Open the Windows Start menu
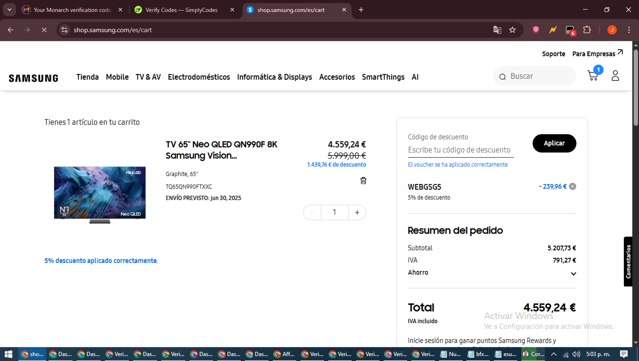639x361 pixels. (x=8, y=354)
